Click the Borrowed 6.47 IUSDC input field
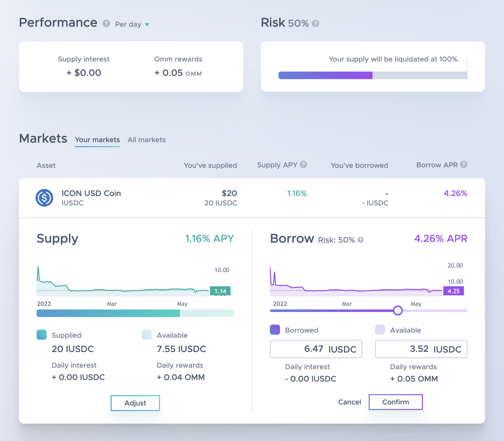Viewport: 504px width, 441px height. [316, 349]
